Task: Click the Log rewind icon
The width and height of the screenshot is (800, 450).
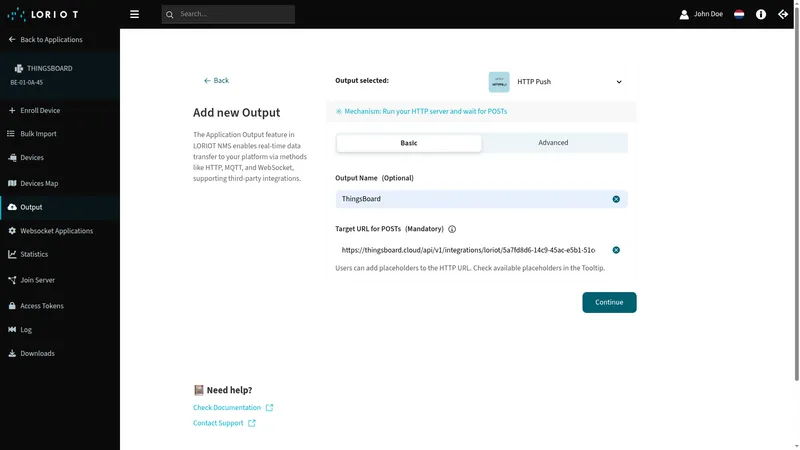Action: coord(12,330)
